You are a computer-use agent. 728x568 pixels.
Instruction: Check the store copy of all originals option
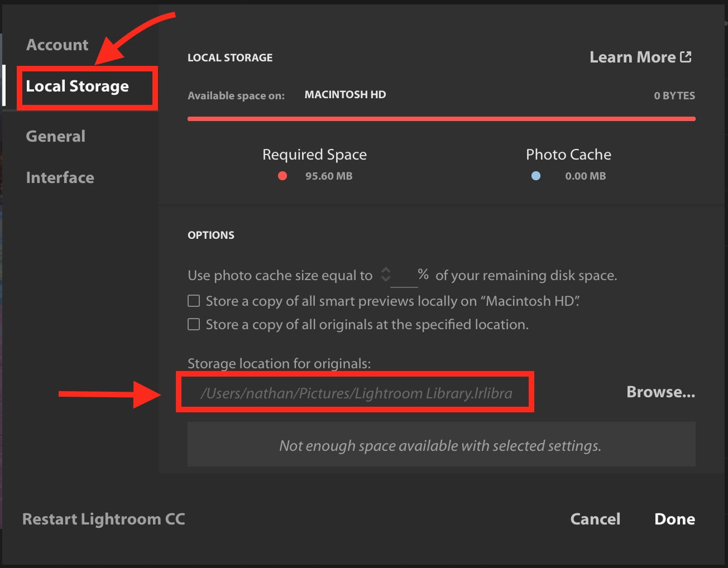(x=194, y=325)
